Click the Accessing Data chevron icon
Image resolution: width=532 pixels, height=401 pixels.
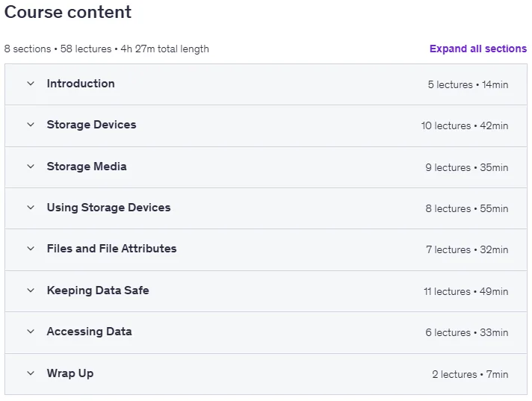tap(31, 332)
